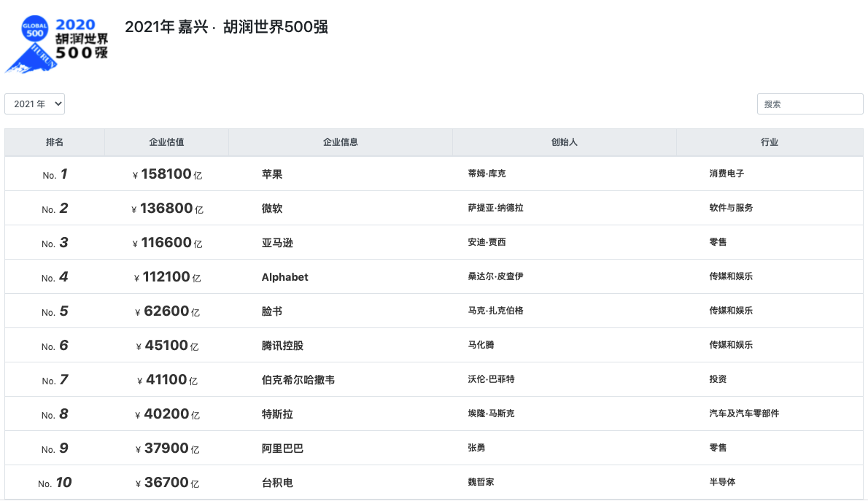Click founder name 魏哲家
This screenshot has width=868, height=501.
(481, 483)
